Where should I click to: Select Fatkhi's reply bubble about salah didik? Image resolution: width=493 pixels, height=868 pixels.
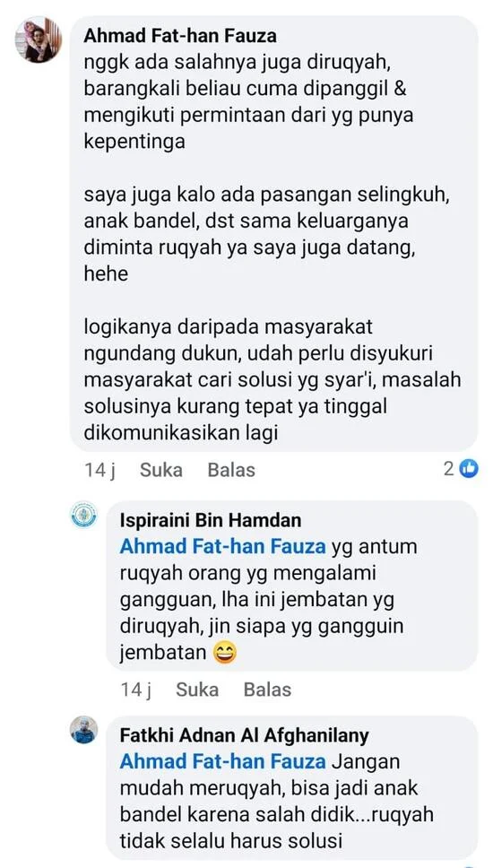(291, 787)
